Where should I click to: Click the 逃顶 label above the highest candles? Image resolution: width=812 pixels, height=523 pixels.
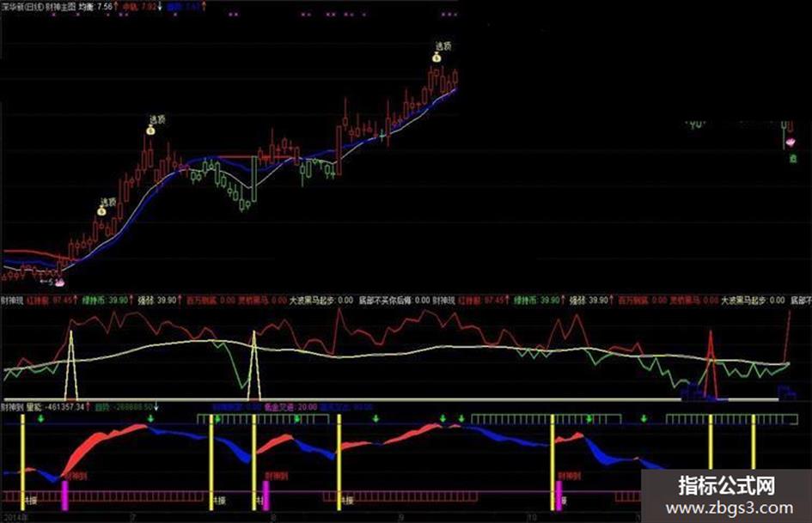tap(443, 46)
